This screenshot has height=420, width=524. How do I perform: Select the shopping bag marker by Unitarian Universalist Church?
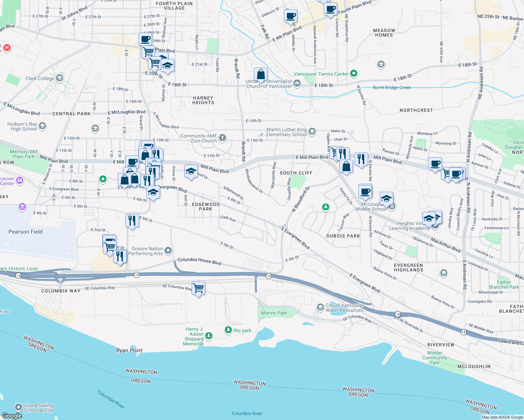point(261,74)
